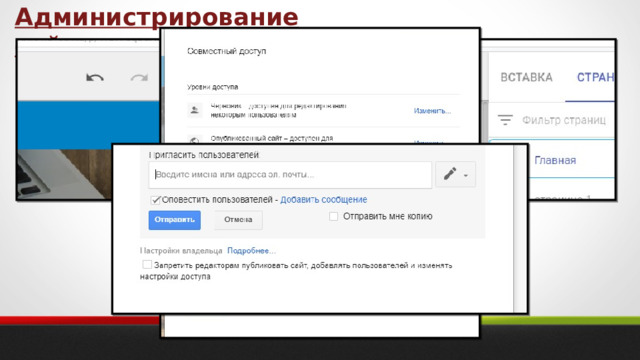
Task: Select the Главная page item
Action: 555,160
